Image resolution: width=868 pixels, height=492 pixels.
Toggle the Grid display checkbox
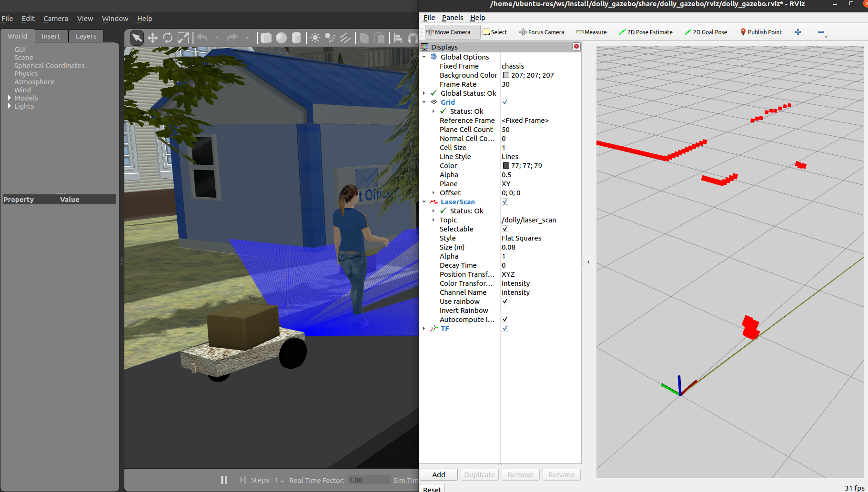click(505, 102)
